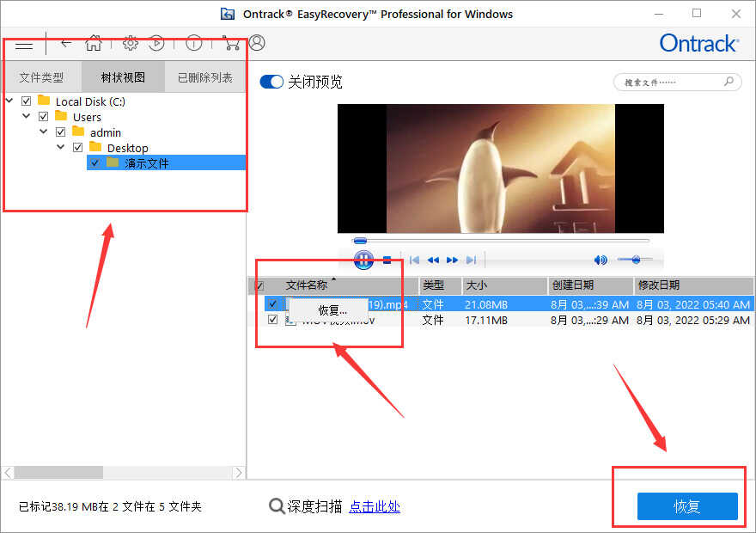Collapse the Desktop folder node
This screenshot has height=533, width=756.
[61, 148]
